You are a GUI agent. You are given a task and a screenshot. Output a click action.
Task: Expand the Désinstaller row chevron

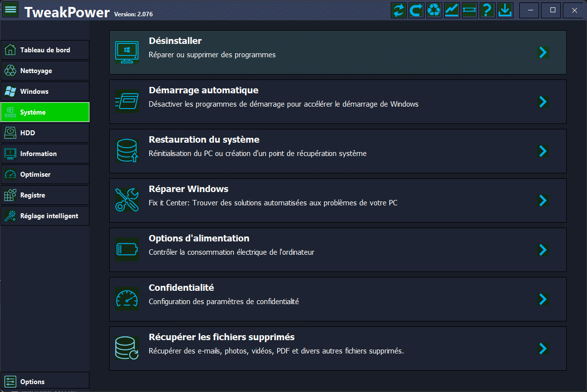543,52
